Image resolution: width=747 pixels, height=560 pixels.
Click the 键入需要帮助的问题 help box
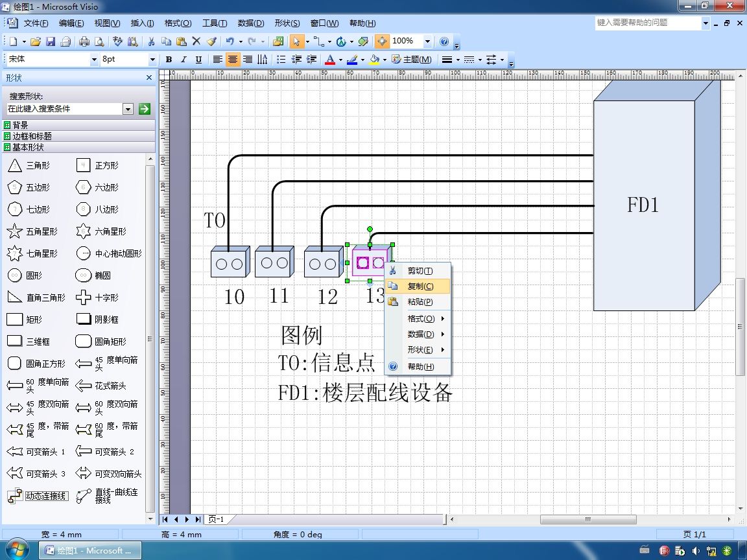click(648, 23)
